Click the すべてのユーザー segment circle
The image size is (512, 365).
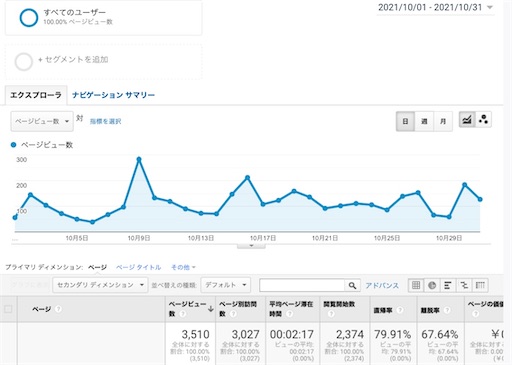[29, 17]
